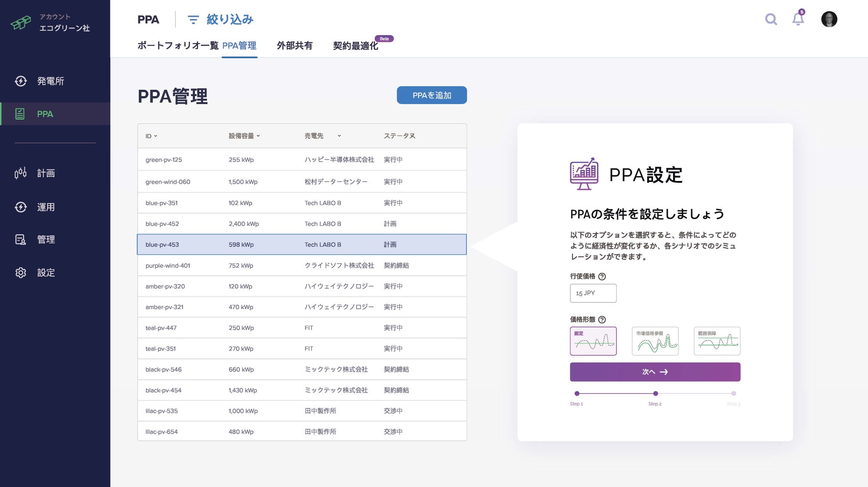
Task: Expand 売電先 column filter arrow
Action: point(339,136)
